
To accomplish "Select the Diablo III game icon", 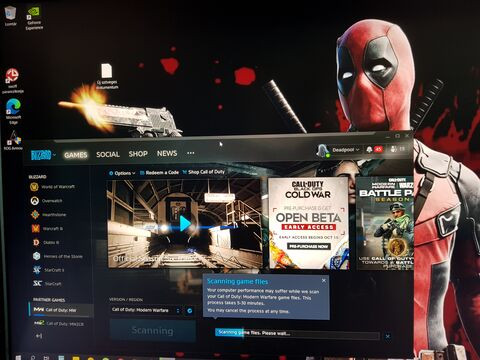I will 36,242.
